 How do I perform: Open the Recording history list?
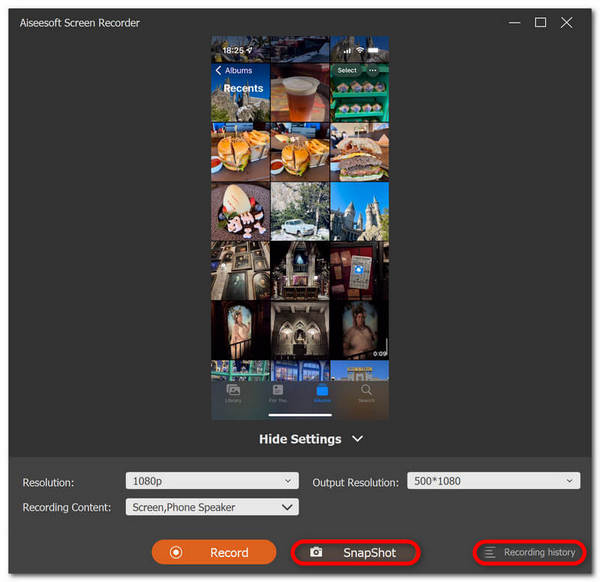[530, 552]
